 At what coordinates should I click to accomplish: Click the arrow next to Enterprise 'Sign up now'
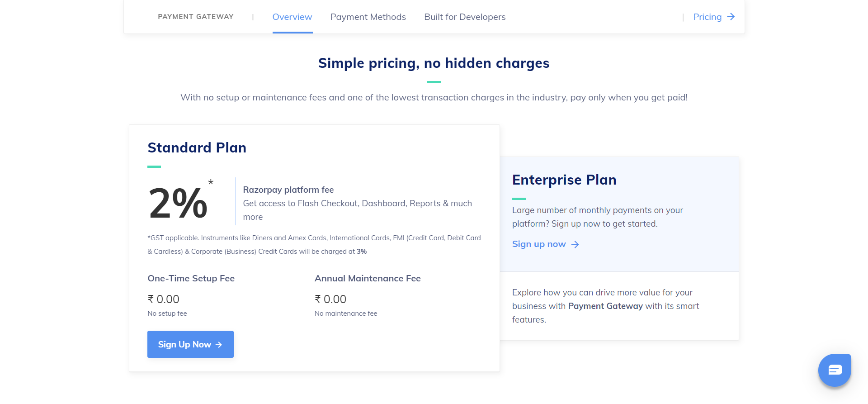[575, 244]
